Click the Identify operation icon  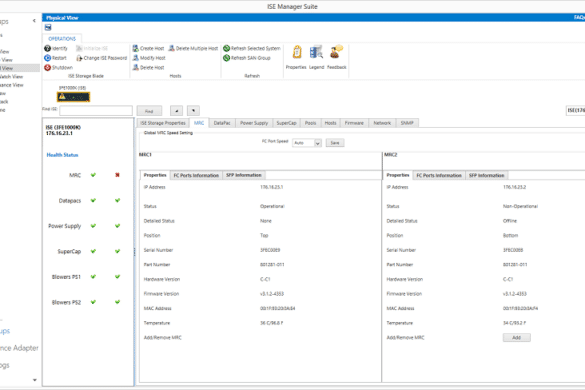[x=47, y=48]
